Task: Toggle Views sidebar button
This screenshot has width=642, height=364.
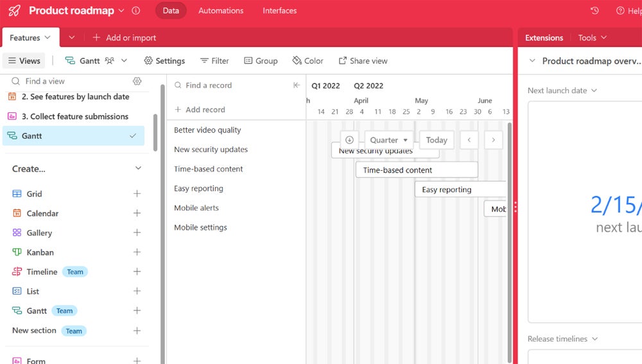Action: [24, 60]
